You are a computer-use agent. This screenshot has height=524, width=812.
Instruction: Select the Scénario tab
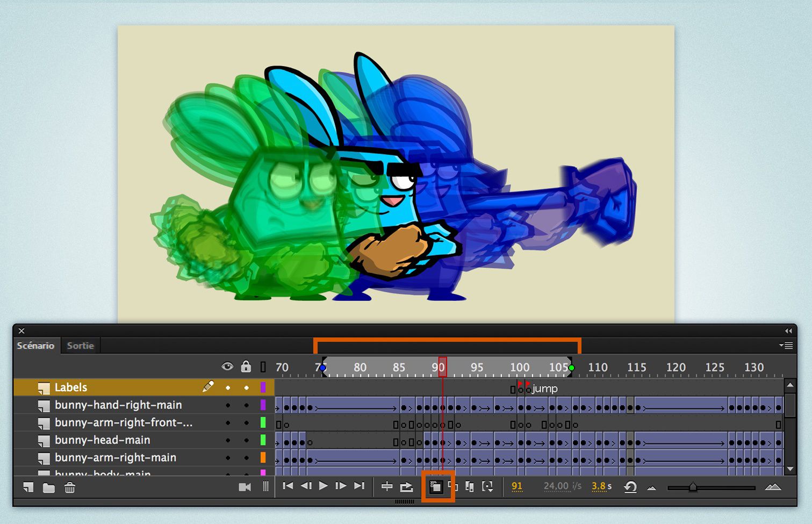(35, 346)
